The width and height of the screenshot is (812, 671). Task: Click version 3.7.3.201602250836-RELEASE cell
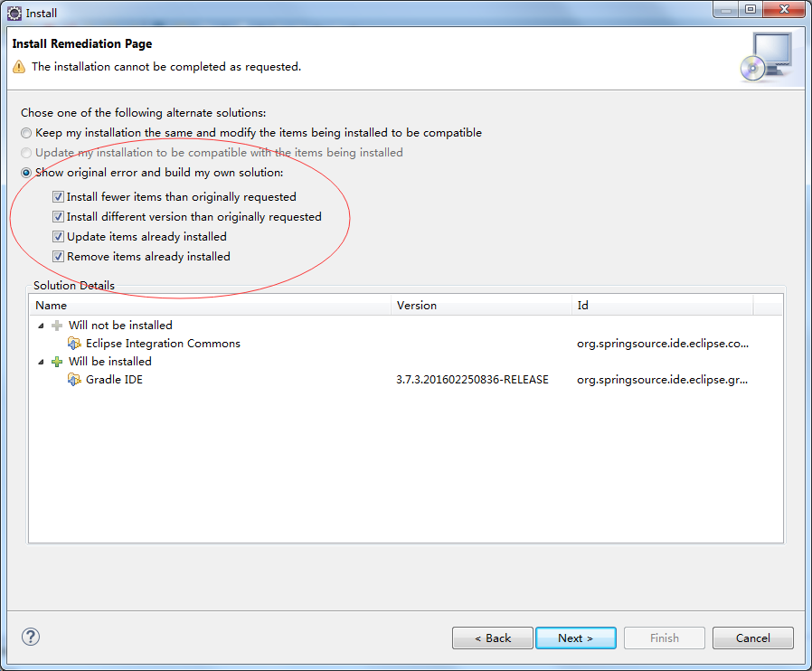pyautogui.click(x=472, y=380)
